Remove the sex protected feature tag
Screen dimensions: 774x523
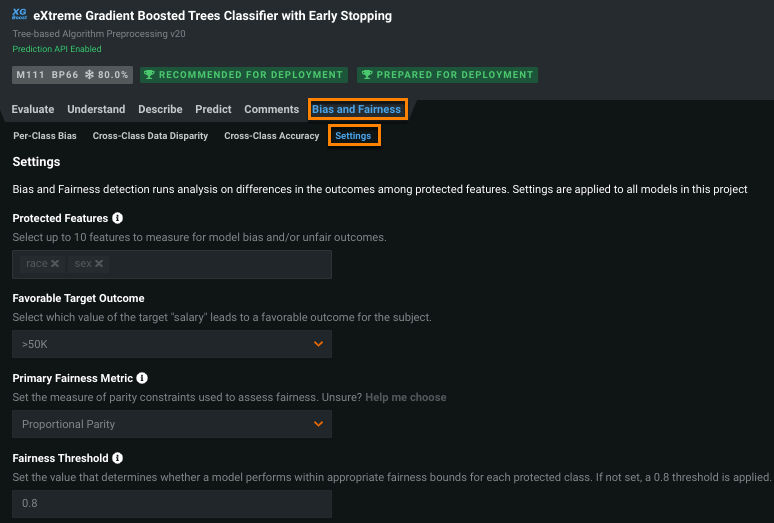(x=99, y=264)
